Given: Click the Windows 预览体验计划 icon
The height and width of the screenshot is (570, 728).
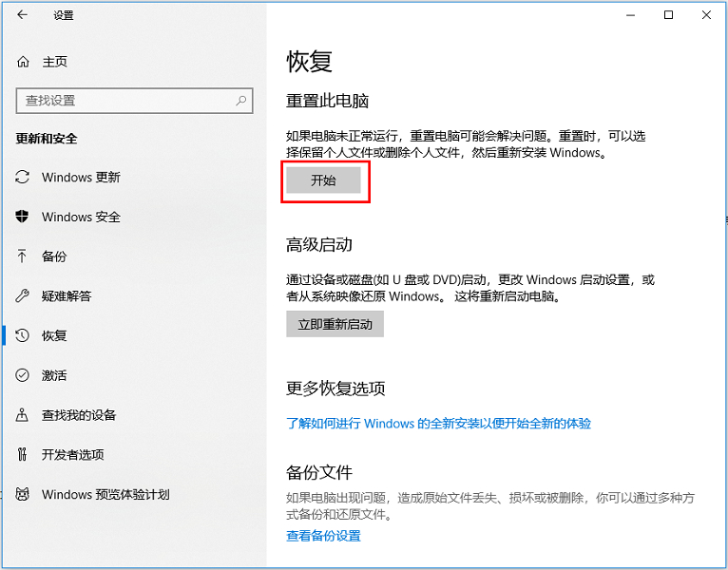Looking at the screenshot, I should click(23, 494).
